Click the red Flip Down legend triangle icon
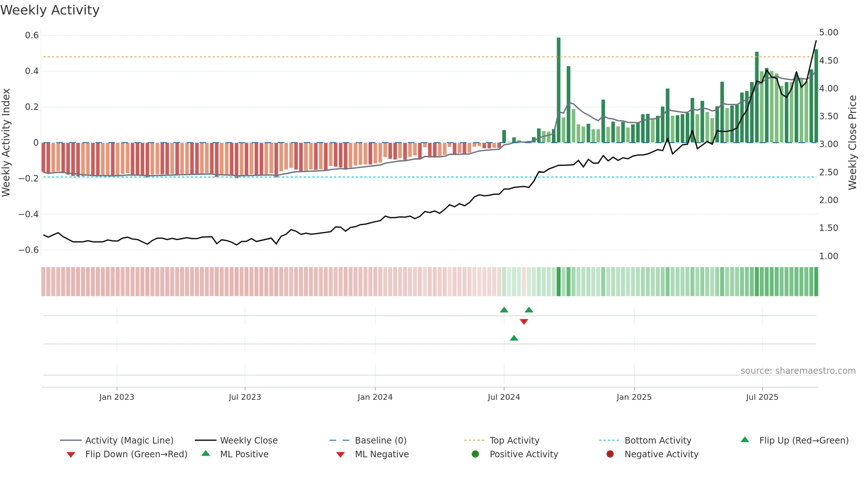The height and width of the screenshot is (488, 868). [71, 455]
